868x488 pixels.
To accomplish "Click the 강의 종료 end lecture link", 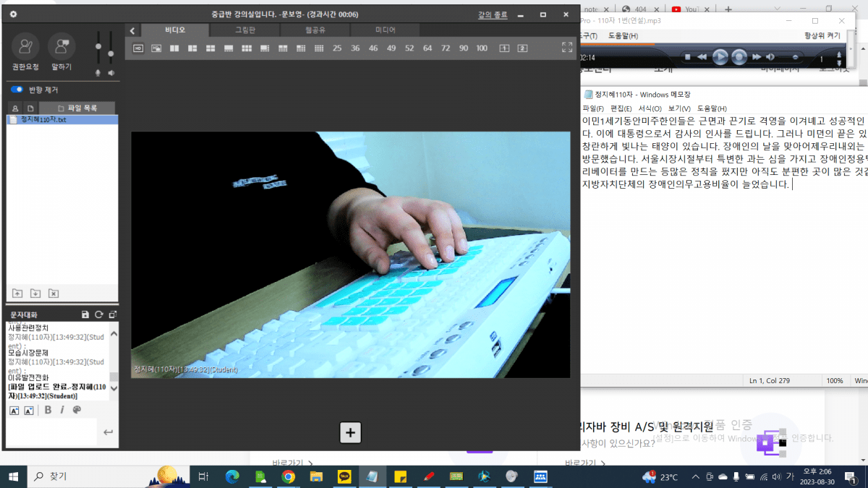I will coord(493,14).
